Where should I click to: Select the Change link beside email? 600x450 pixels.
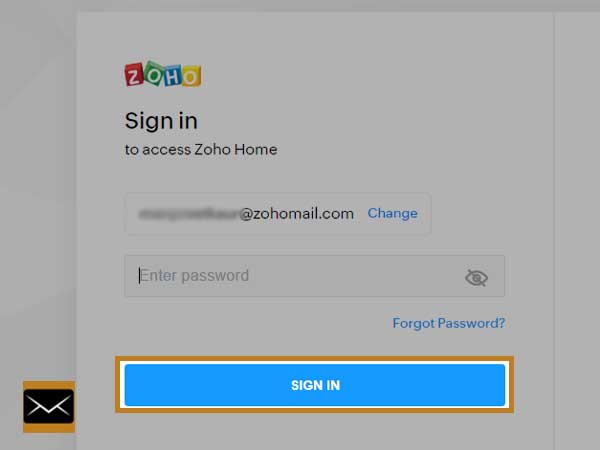click(392, 213)
